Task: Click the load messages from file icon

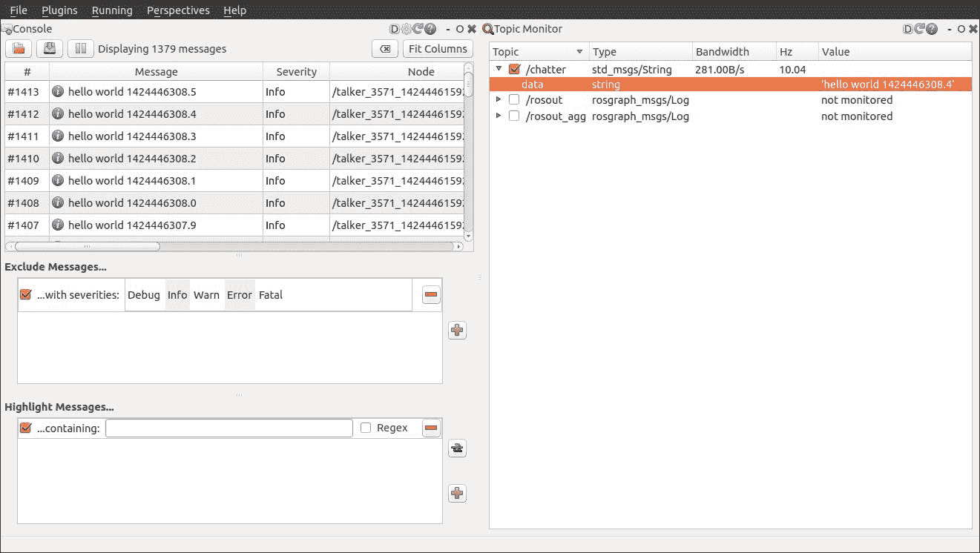Action: pyautogui.click(x=19, y=49)
